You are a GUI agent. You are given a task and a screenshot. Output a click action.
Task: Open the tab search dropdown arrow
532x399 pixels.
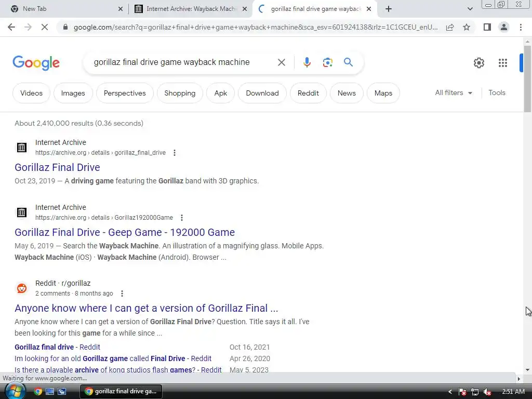point(470,9)
